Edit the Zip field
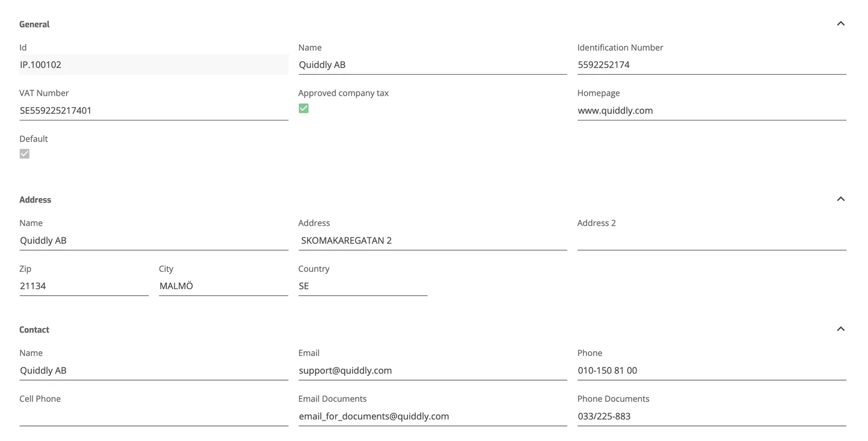868x441 pixels. click(84, 286)
